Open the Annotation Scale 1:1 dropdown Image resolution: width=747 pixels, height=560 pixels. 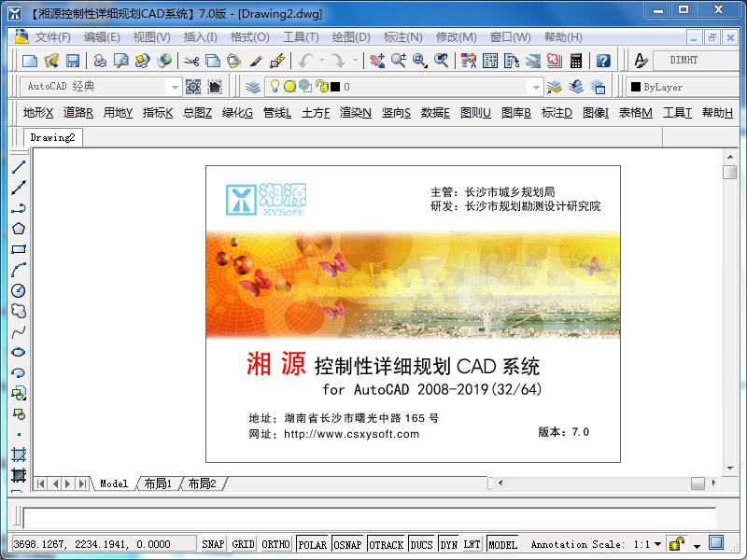pos(657,544)
